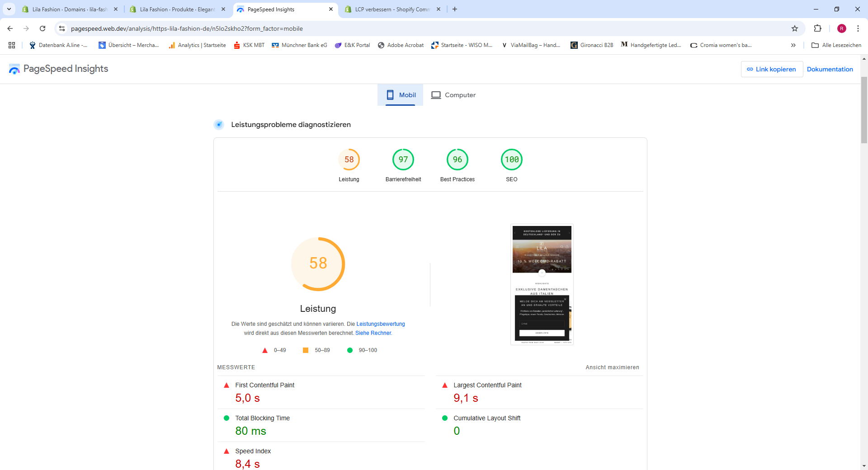Open the Extensions puzzle icon
The width and height of the screenshot is (868, 470).
click(x=817, y=28)
